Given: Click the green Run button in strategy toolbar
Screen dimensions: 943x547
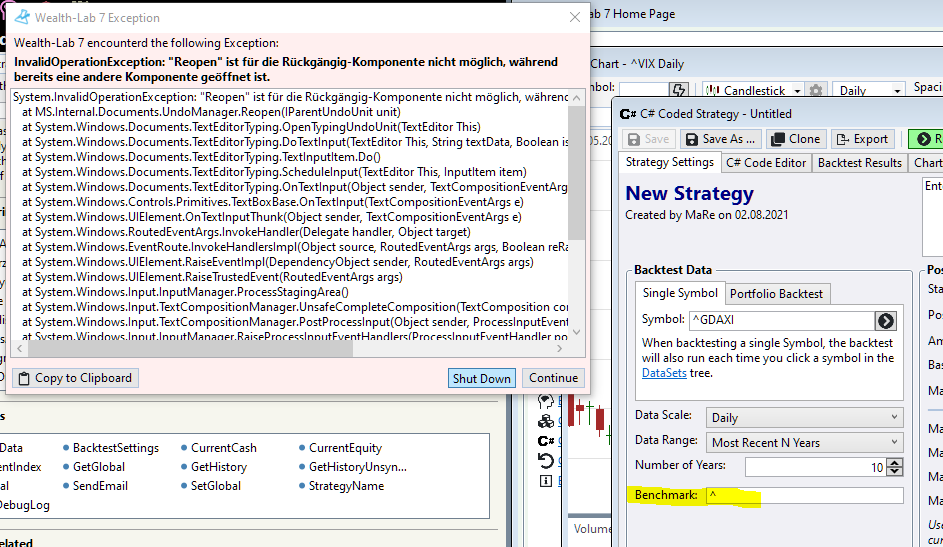Looking at the screenshot, I should point(926,139).
